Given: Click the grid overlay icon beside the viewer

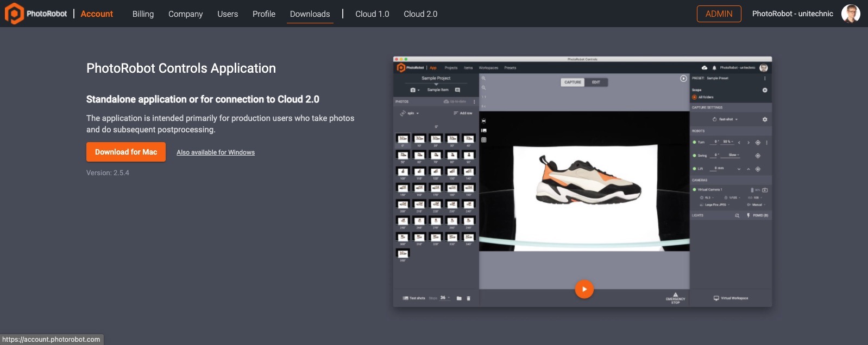Looking at the screenshot, I should click(x=483, y=140).
